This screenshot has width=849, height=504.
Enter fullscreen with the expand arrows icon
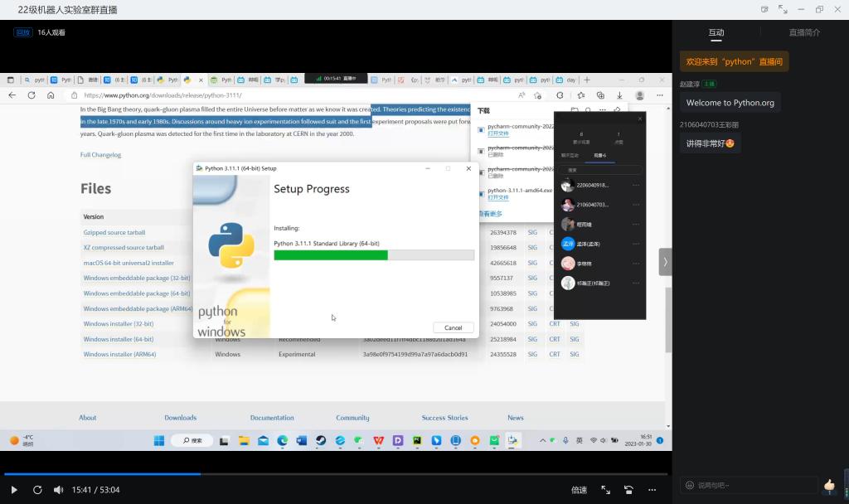(x=605, y=490)
